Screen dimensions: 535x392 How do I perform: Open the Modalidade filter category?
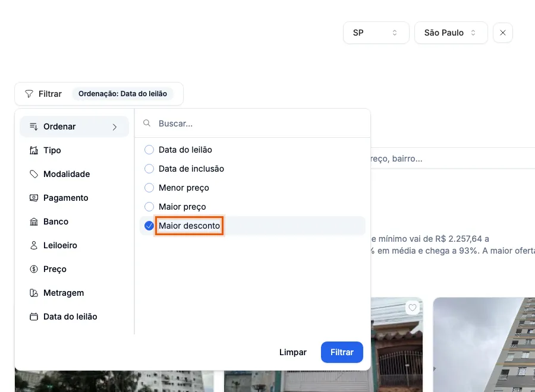[74, 174]
